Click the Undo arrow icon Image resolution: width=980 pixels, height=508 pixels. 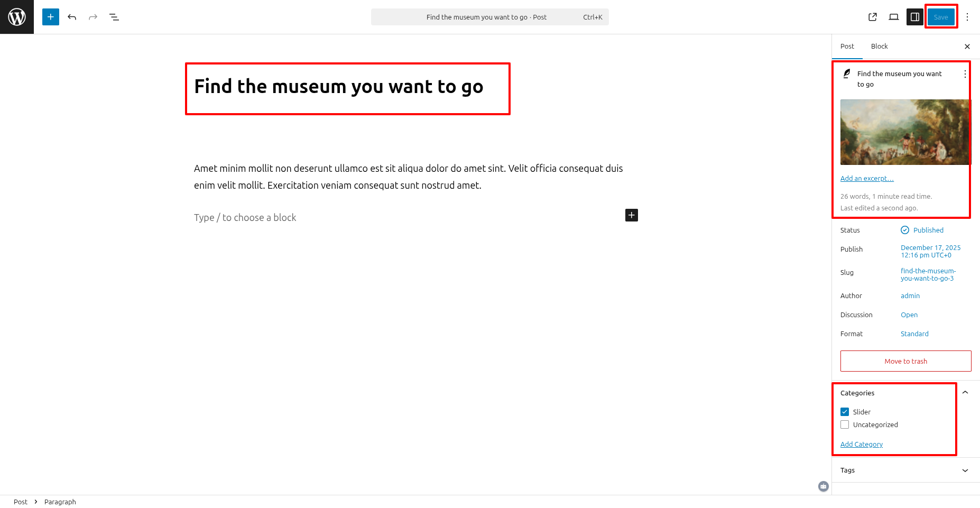coord(72,17)
